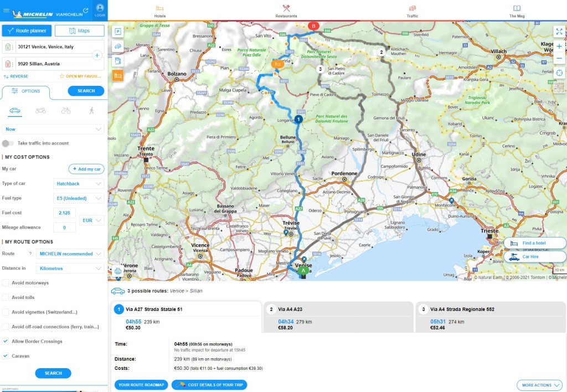Viewport: 567px width, 392px height.
Task: Show parking on the map
Action: click(x=117, y=32)
